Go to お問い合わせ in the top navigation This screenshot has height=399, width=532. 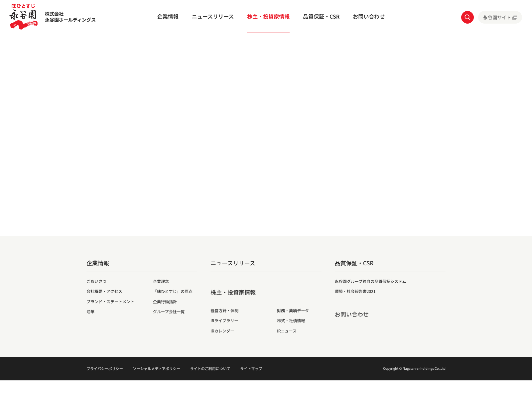point(368,17)
